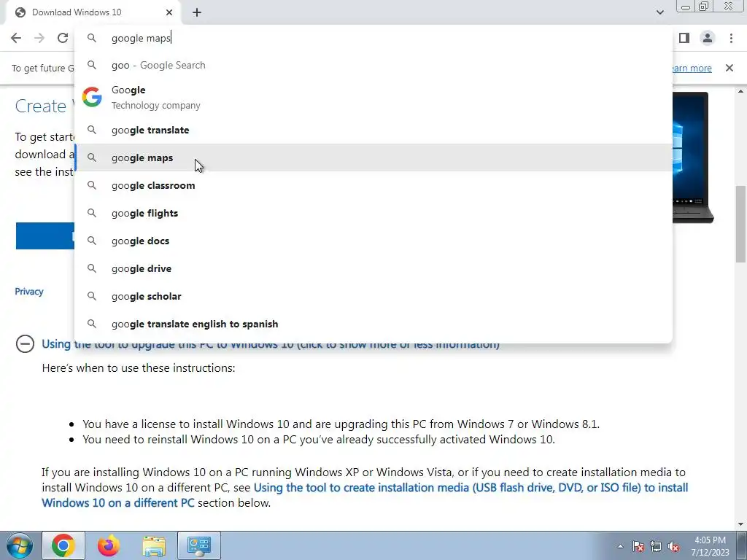Launch Firefox from the taskbar
Viewport: 747px width, 560px height.
point(109,545)
